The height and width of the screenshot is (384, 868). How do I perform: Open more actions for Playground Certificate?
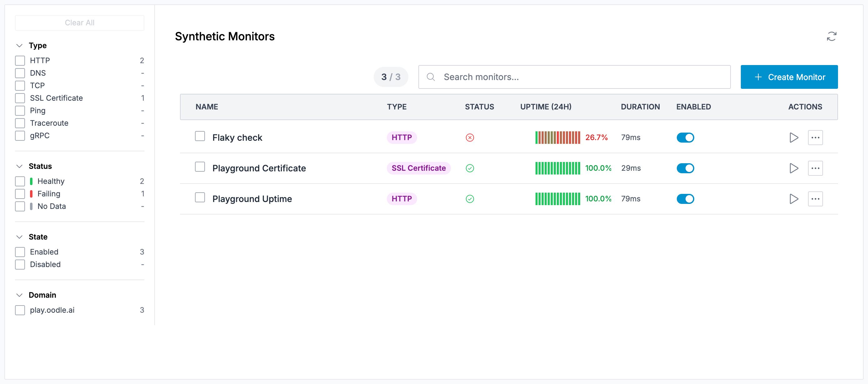click(x=815, y=168)
